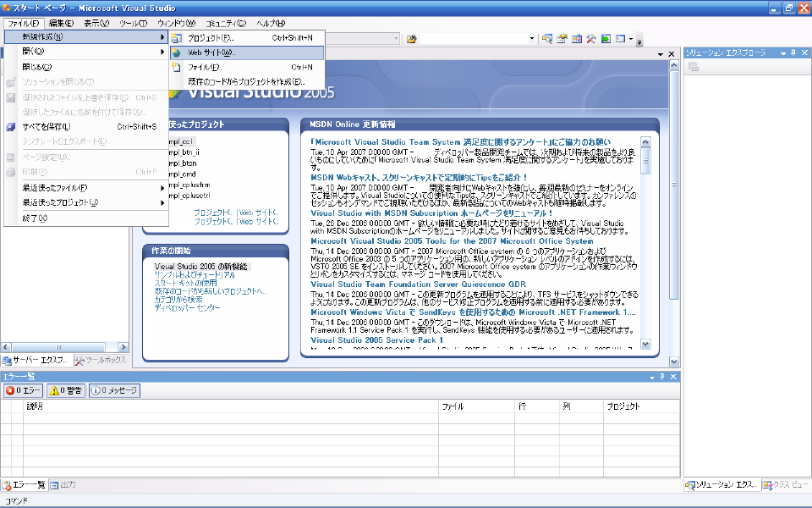This screenshot has width=812, height=508.
Task: Open the Properties Window toolbar icon
Action: (x=562, y=39)
